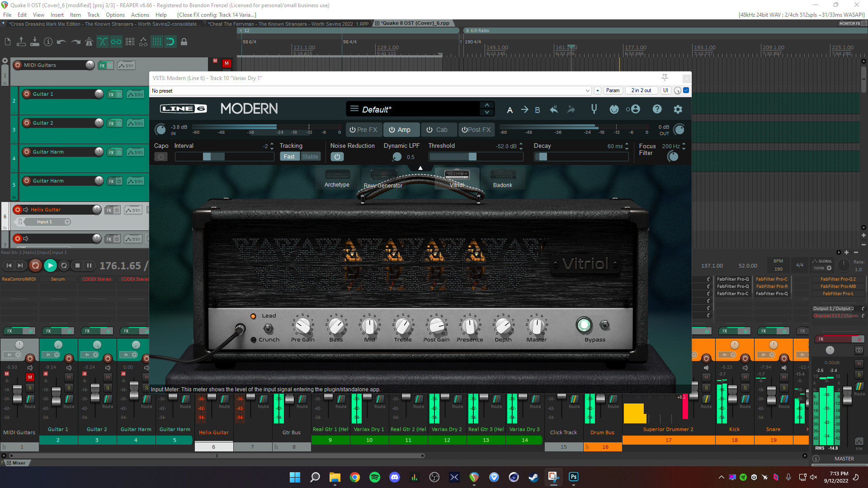Screen dimensions: 868x488
Task: Click the new project icon in toolbar
Action: (8, 42)
